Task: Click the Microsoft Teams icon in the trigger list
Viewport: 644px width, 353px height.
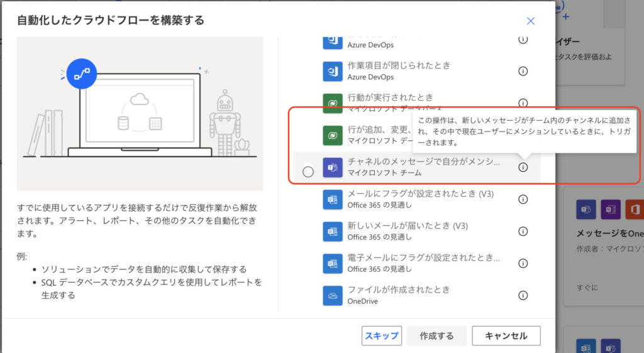Action: (333, 167)
